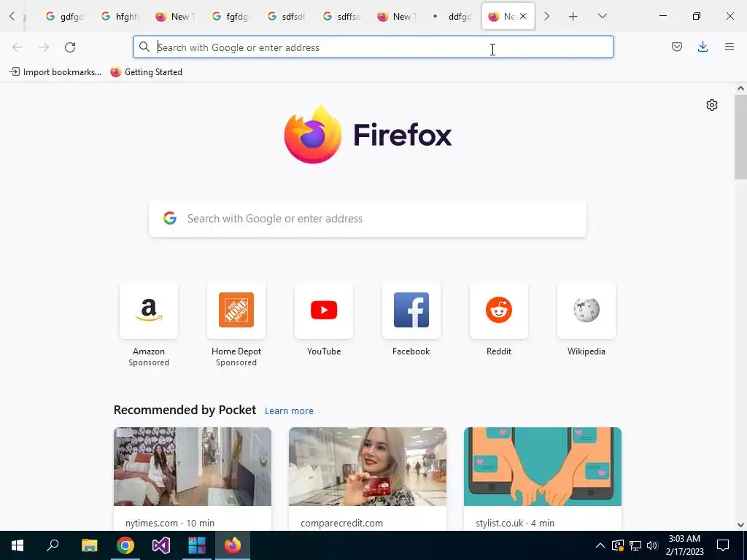Focus the URL address bar
747x560 pixels.
pos(373,47)
